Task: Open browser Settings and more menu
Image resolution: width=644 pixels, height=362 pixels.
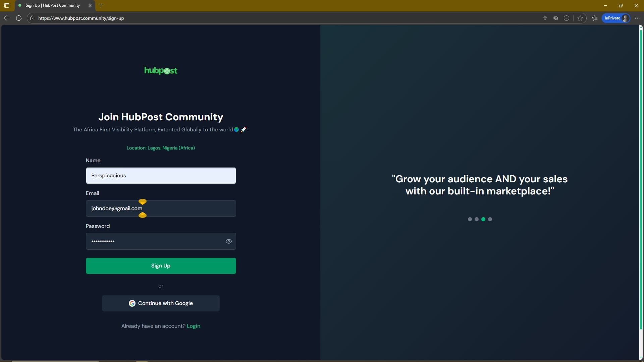Action: 637,18
